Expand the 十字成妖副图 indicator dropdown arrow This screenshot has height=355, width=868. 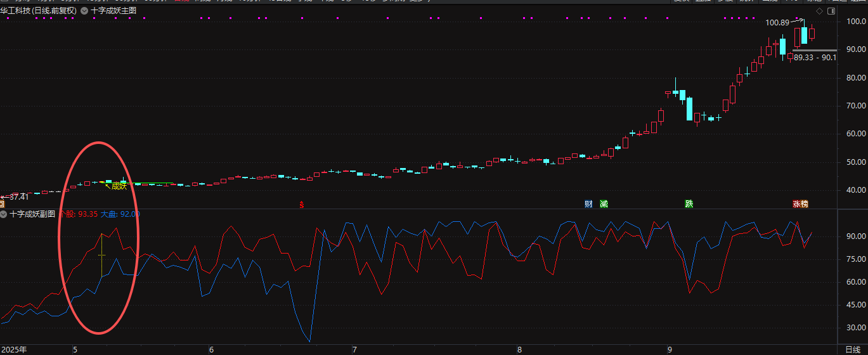click(3, 214)
